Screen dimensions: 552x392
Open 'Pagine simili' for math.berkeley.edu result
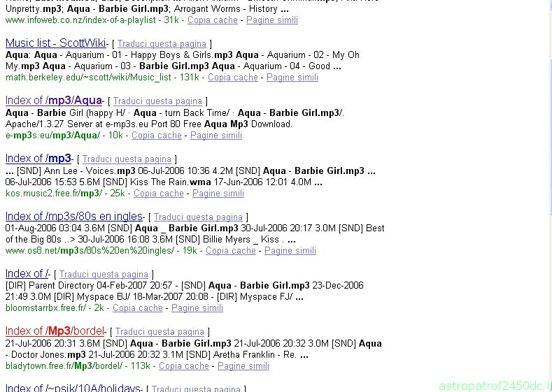point(292,78)
